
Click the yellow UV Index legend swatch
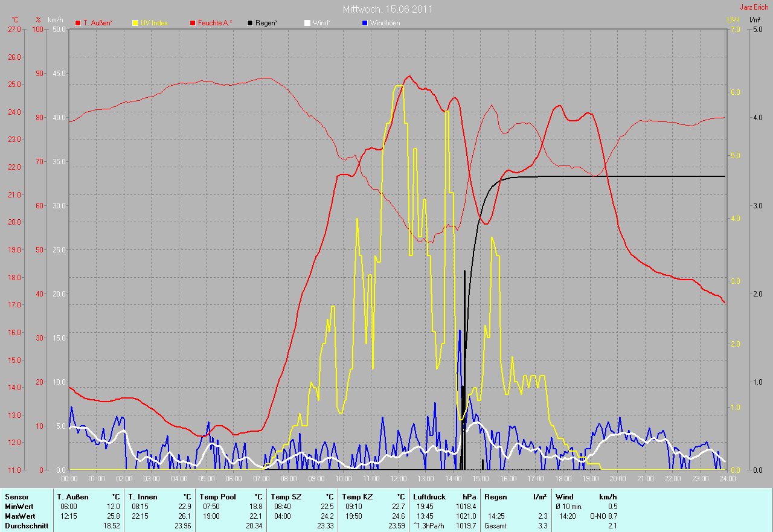135,23
